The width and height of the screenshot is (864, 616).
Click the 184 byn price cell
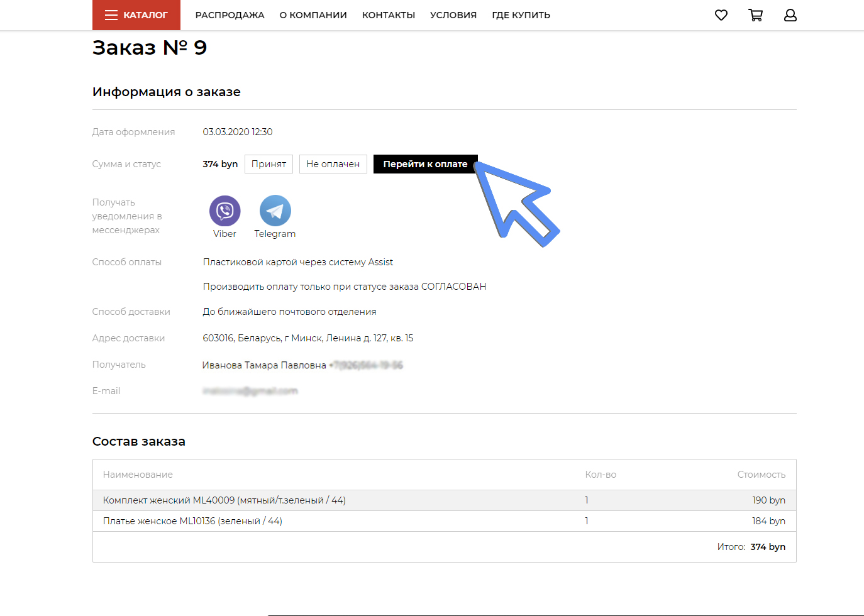(768, 521)
